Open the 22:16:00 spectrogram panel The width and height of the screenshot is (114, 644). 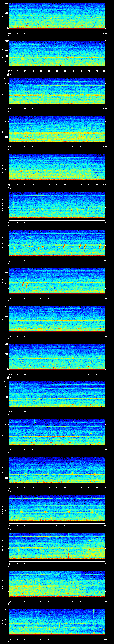[x=57, y=91]
